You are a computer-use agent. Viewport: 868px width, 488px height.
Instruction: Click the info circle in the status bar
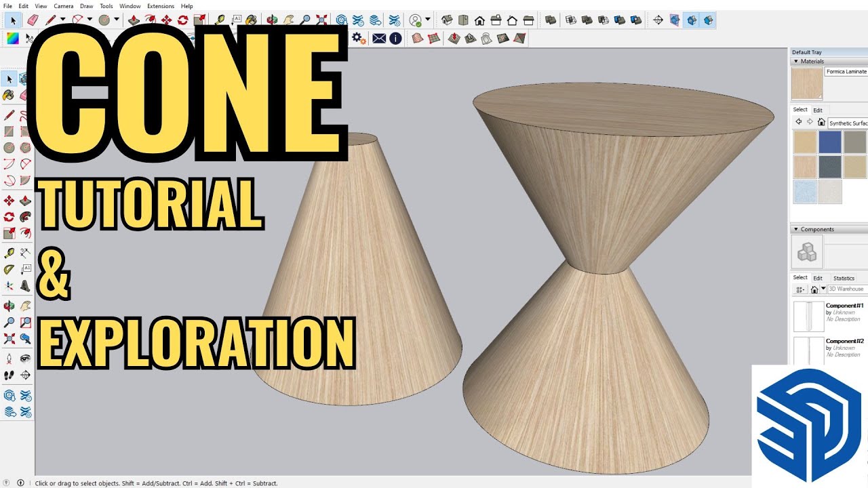click(20, 483)
